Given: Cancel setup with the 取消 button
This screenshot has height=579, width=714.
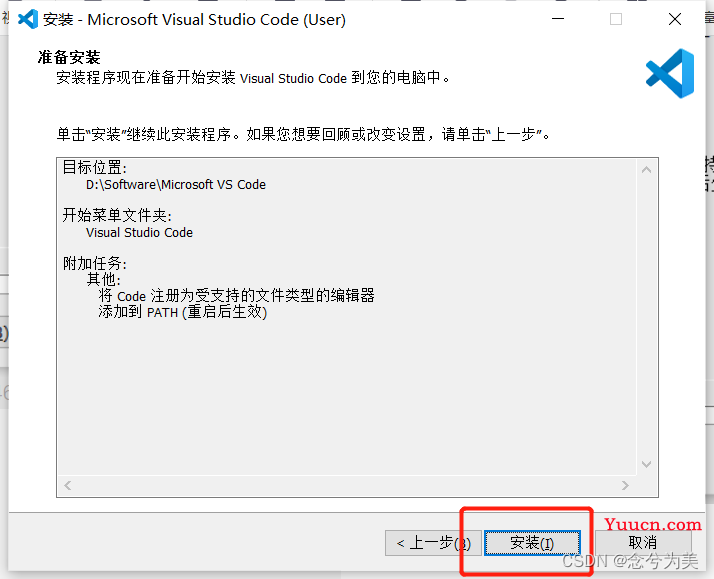Looking at the screenshot, I should [643, 543].
